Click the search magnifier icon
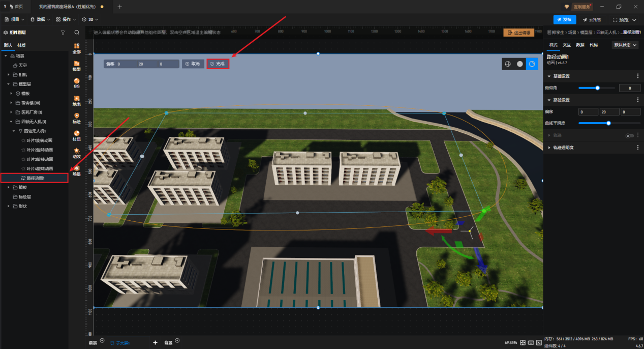 click(77, 33)
